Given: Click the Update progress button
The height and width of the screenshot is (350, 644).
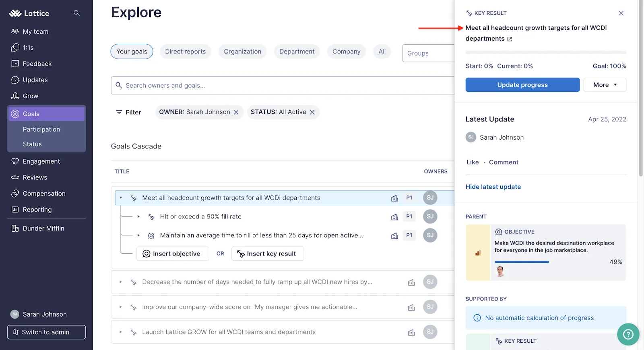Looking at the screenshot, I should click(522, 85).
